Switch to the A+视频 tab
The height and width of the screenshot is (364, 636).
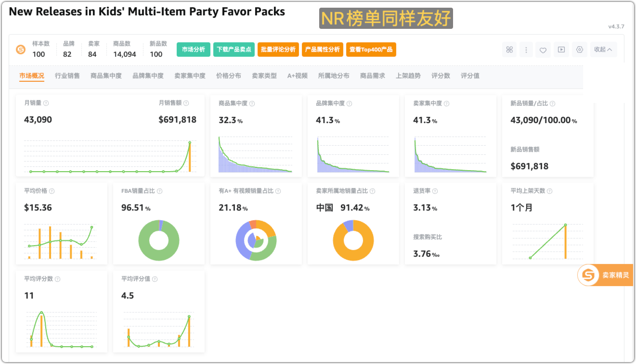(298, 75)
